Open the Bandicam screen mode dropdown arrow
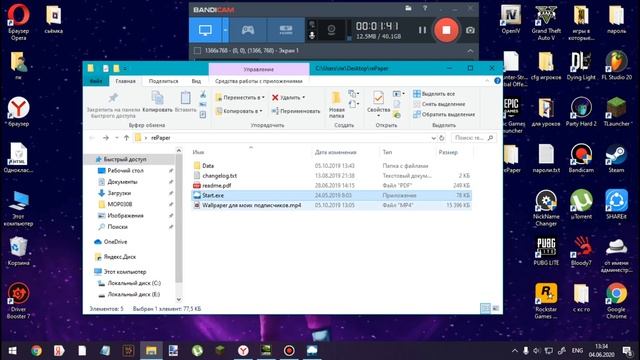The image size is (640, 360). [225, 30]
